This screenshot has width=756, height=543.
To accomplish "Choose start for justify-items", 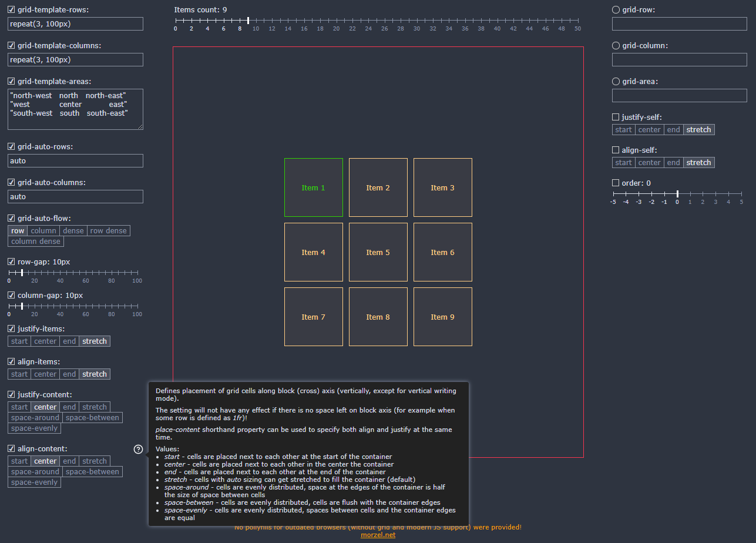I will pos(19,341).
